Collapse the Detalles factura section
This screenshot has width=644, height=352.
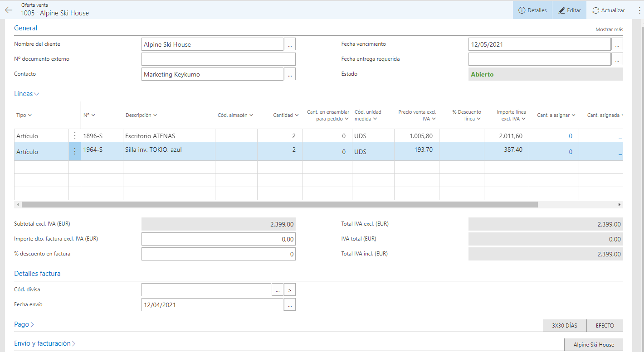tap(37, 274)
